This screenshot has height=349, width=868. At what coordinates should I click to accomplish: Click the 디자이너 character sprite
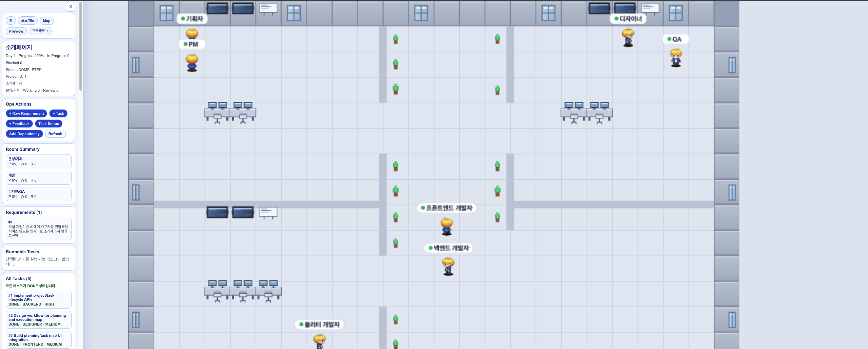(x=628, y=37)
